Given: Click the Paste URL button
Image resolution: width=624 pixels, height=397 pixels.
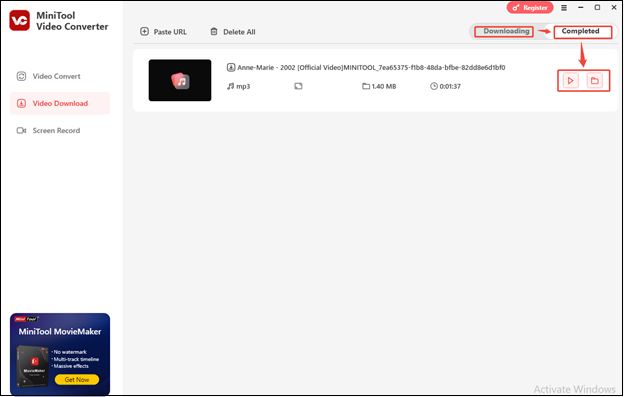Looking at the screenshot, I should 163,32.
